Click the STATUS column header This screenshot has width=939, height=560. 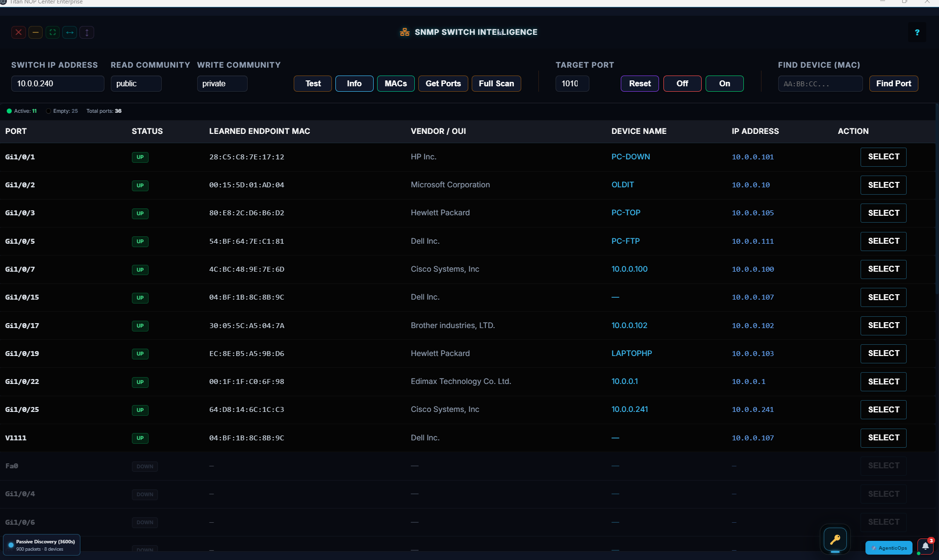(x=147, y=131)
